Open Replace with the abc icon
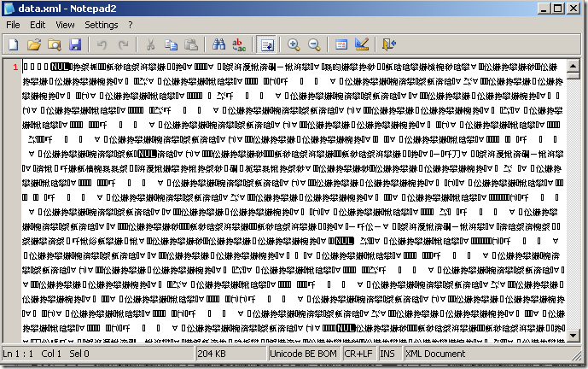The height and width of the screenshot is (369, 588). (x=239, y=44)
